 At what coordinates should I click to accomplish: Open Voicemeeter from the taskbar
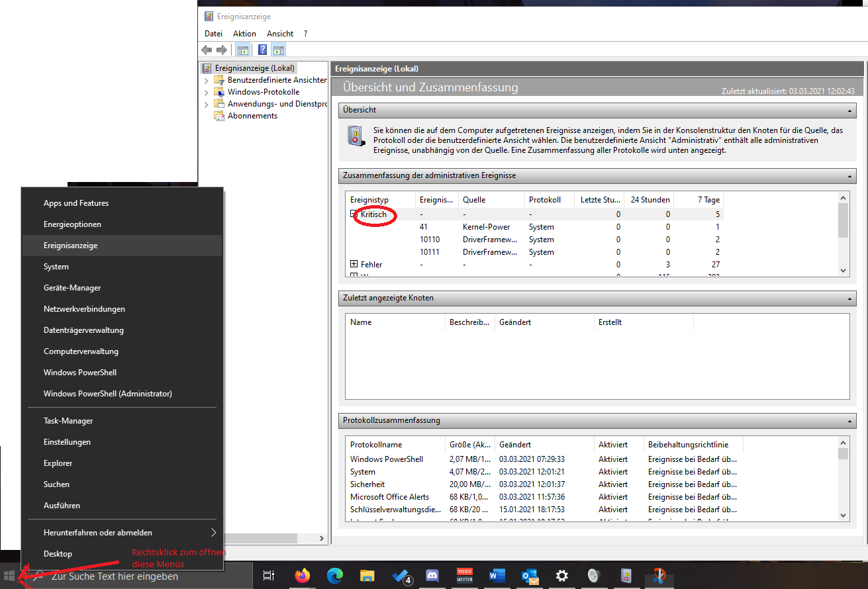click(465, 576)
